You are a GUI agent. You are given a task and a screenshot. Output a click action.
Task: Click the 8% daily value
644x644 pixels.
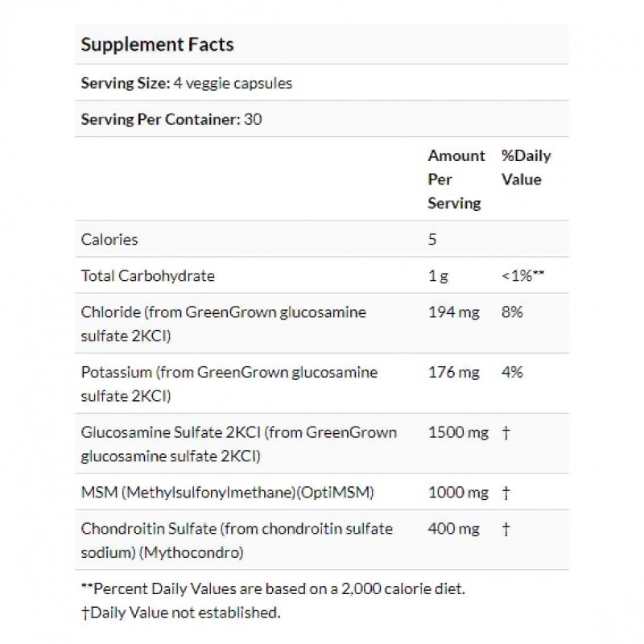click(x=512, y=312)
